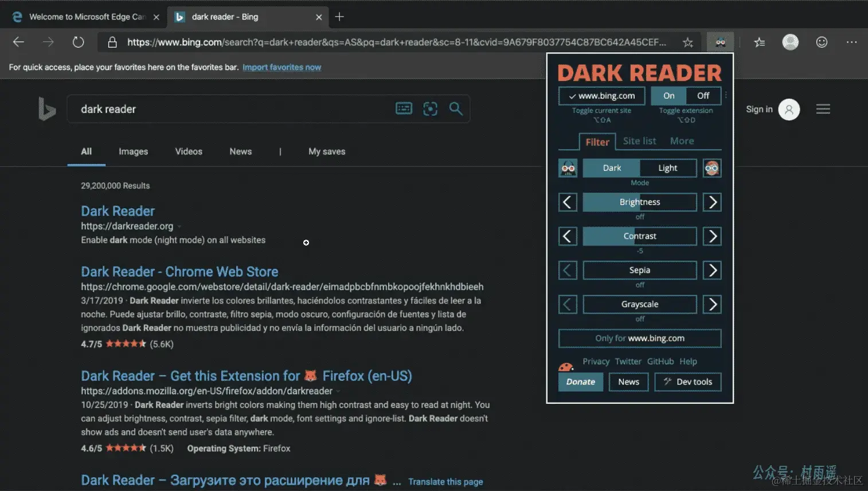Screen dimensions: 868x491
Task: Open Edge settings and more menu
Action: coord(852,42)
